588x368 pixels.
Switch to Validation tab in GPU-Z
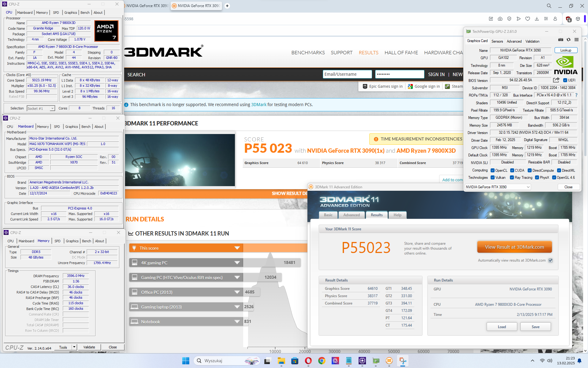[532, 41]
